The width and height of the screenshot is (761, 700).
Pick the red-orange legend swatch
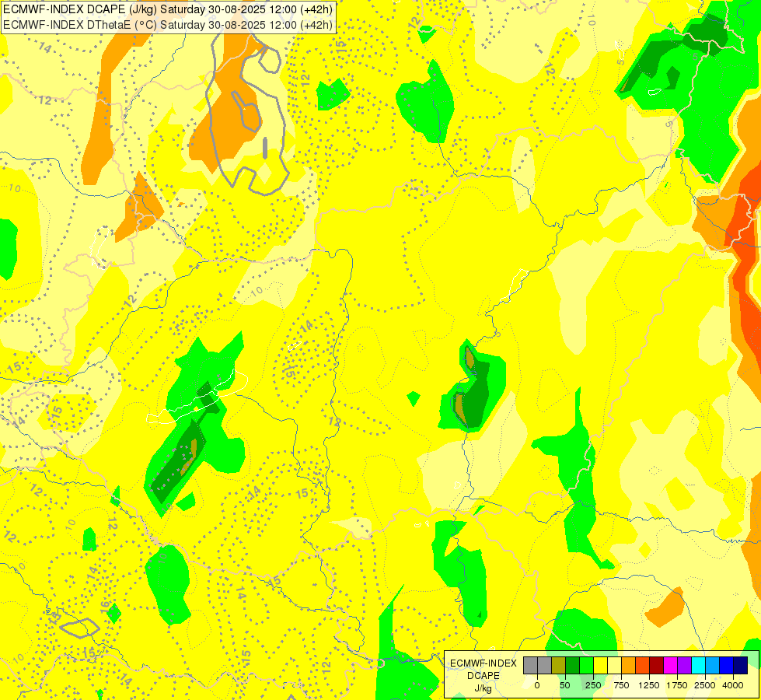pos(643,666)
